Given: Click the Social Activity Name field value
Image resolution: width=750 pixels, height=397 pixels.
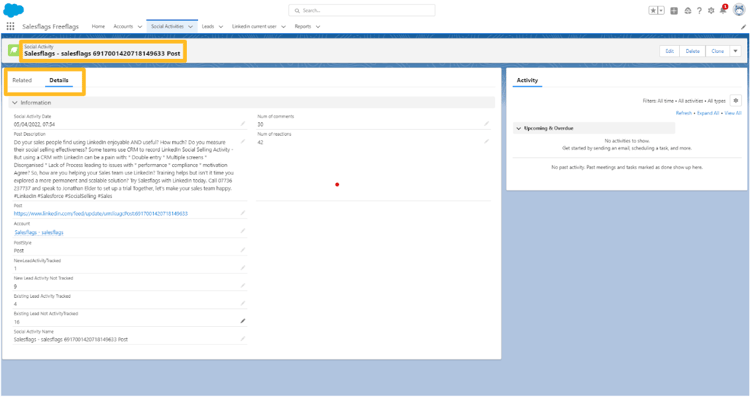Looking at the screenshot, I should click(71, 340).
